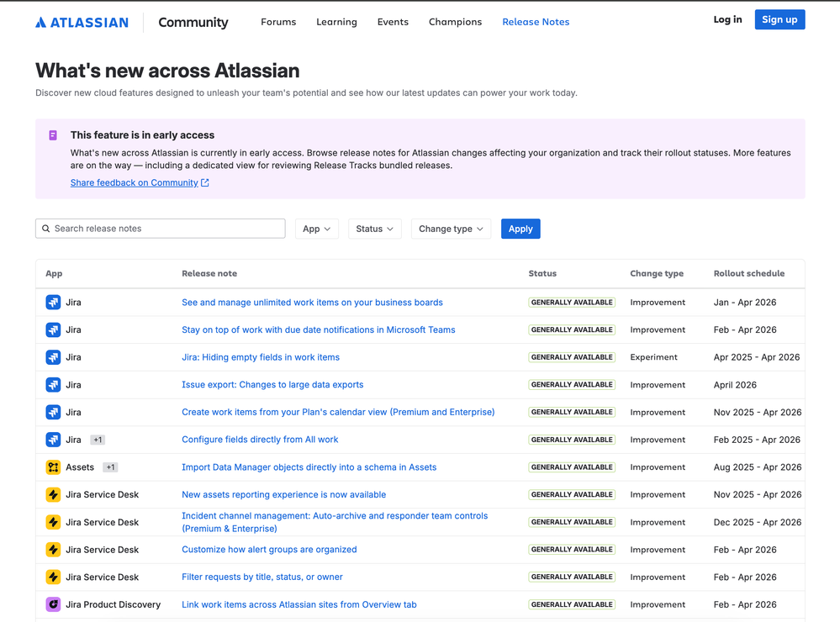Image resolution: width=840 pixels, height=622 pixels.
Task: Apply the selected filters
Action: (520, 229)
